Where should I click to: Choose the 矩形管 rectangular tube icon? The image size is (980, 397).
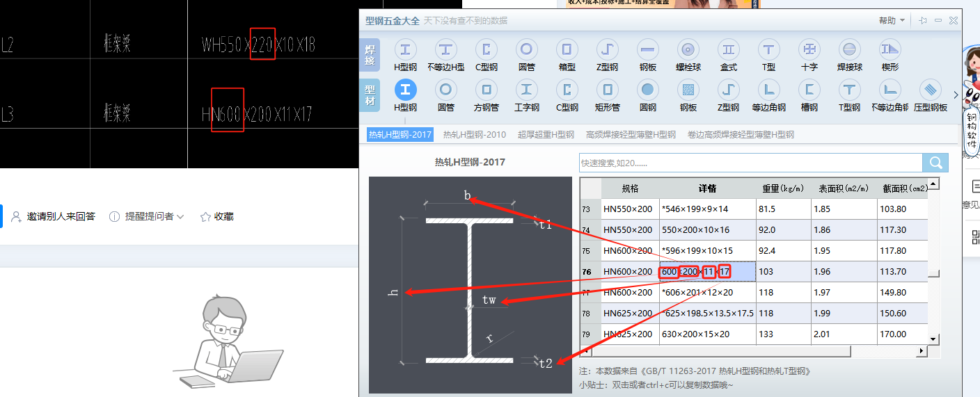608,90
